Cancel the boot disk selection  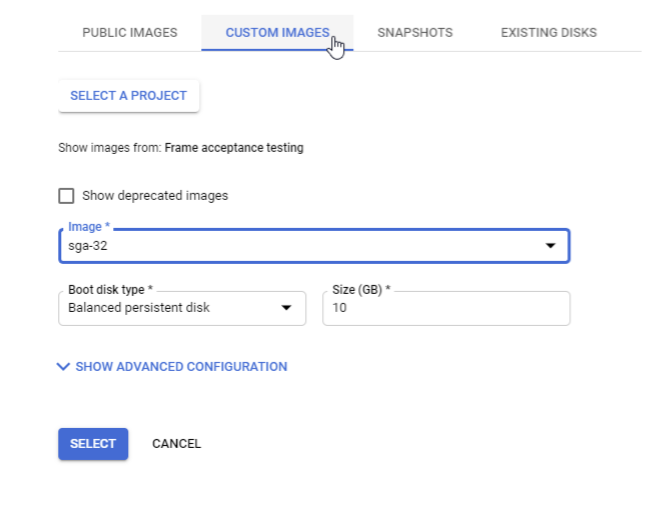pos(176,444)
